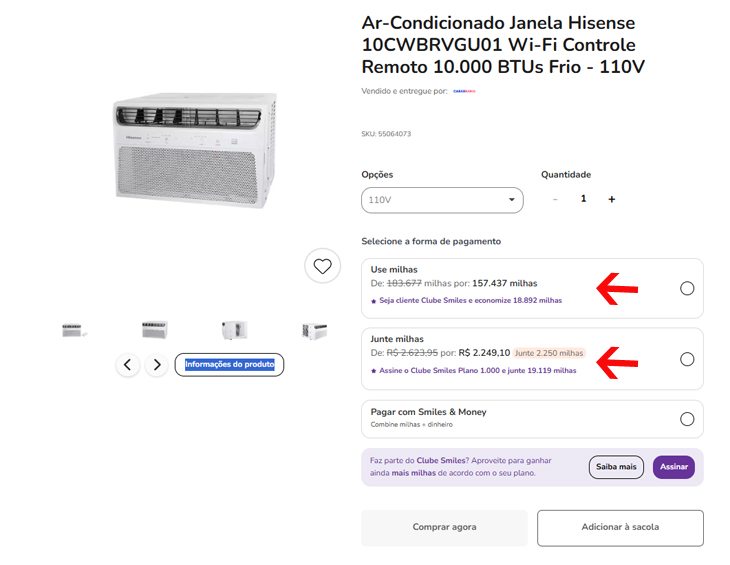Viewport: 730px width, 565px height.
Task: Add product to favorites with heart icon
Action: pyautogui.click(x=322, y=266)
